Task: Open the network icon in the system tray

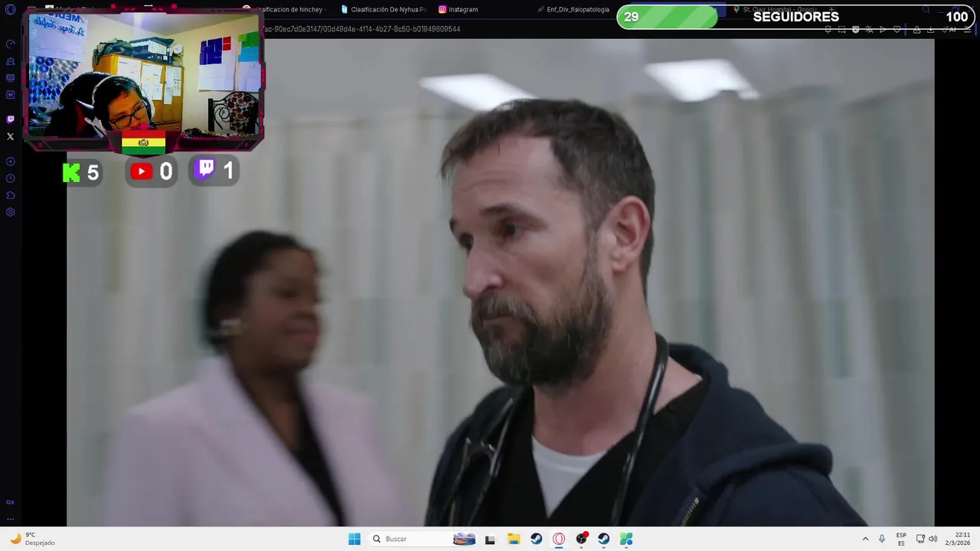Action: (920, 539)
